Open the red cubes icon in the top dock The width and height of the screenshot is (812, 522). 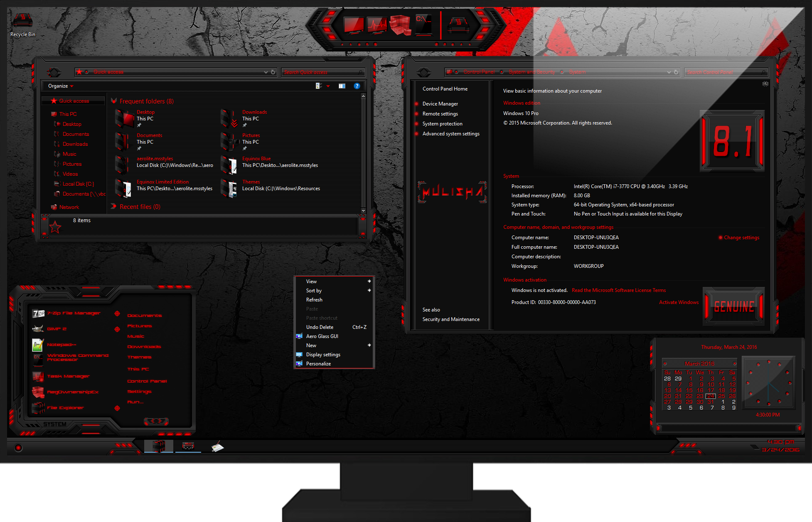[400, 25]
